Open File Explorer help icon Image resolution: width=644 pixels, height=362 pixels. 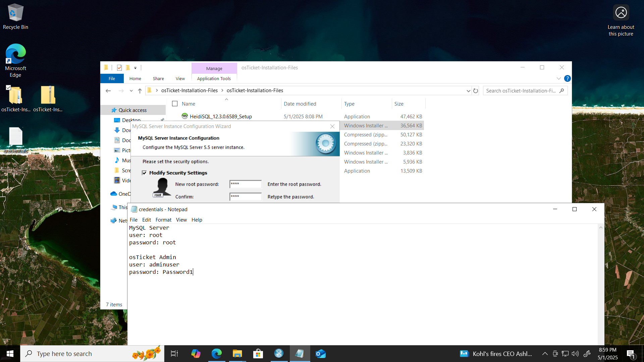[x=567, y=78]
